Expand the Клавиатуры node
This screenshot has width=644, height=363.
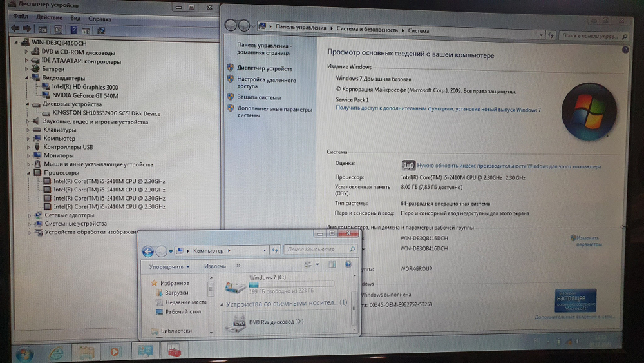[28, 130]
